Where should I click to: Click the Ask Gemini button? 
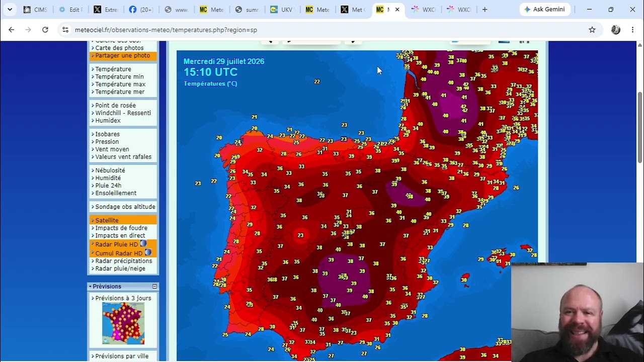pyautogui.click(x=545, y=9)
